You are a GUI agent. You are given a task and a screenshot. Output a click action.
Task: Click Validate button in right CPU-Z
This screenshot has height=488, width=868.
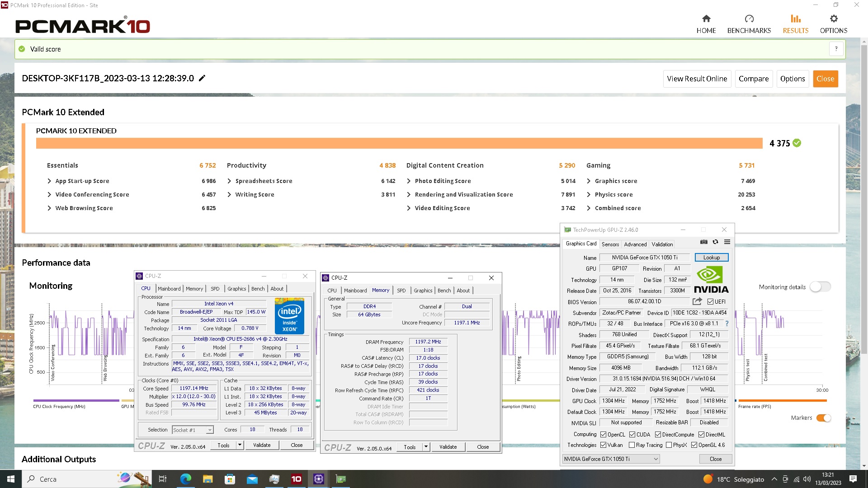[x=448, y=447]
